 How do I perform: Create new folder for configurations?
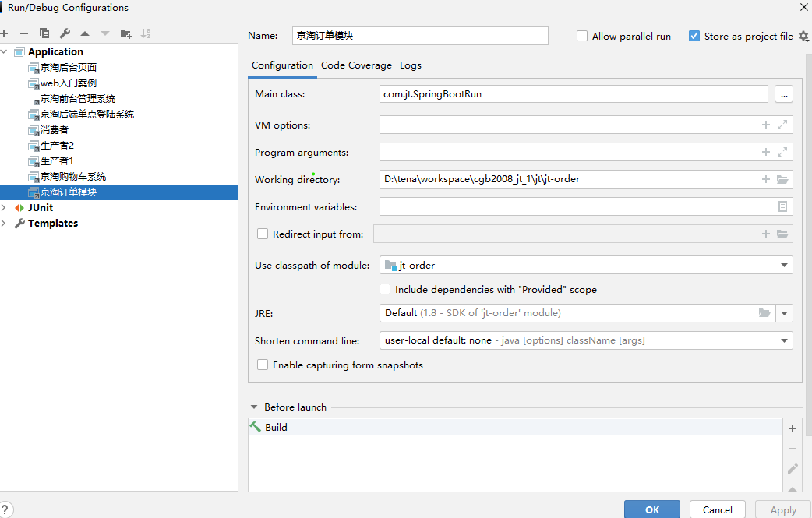125,33
